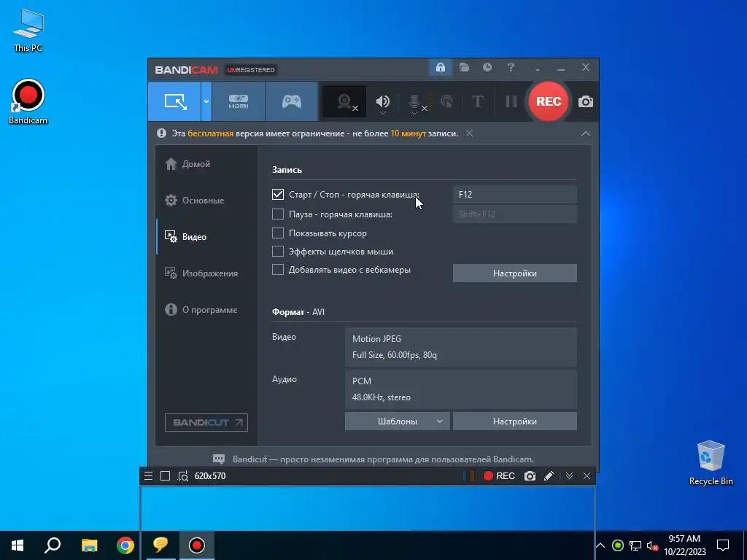The width and height of the screenshot is (747, 560).
Task: Click the find window magnifier icon
Action: pyautogui.click(x=183, y=476)
